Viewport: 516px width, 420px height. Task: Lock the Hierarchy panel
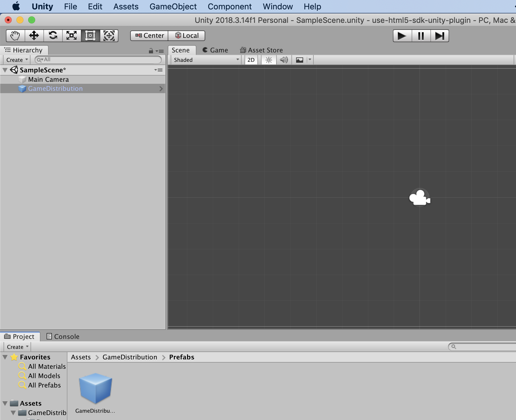[x=151, y=51]
